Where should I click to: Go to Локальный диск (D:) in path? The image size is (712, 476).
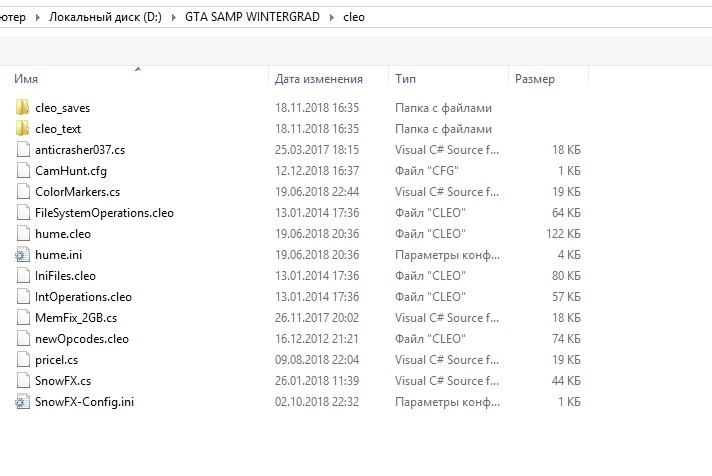click(105, 18)
